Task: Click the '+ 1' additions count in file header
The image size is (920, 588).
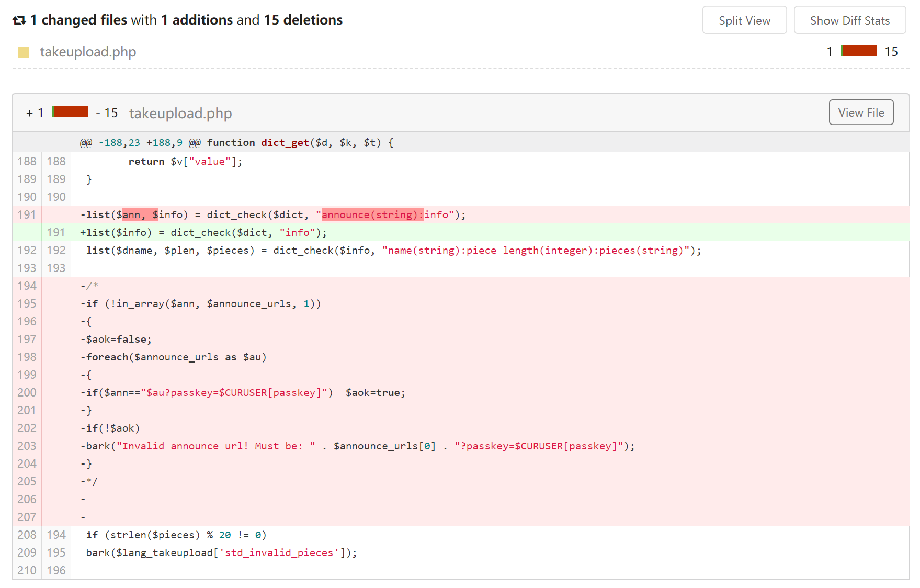Action: [35, 113]
